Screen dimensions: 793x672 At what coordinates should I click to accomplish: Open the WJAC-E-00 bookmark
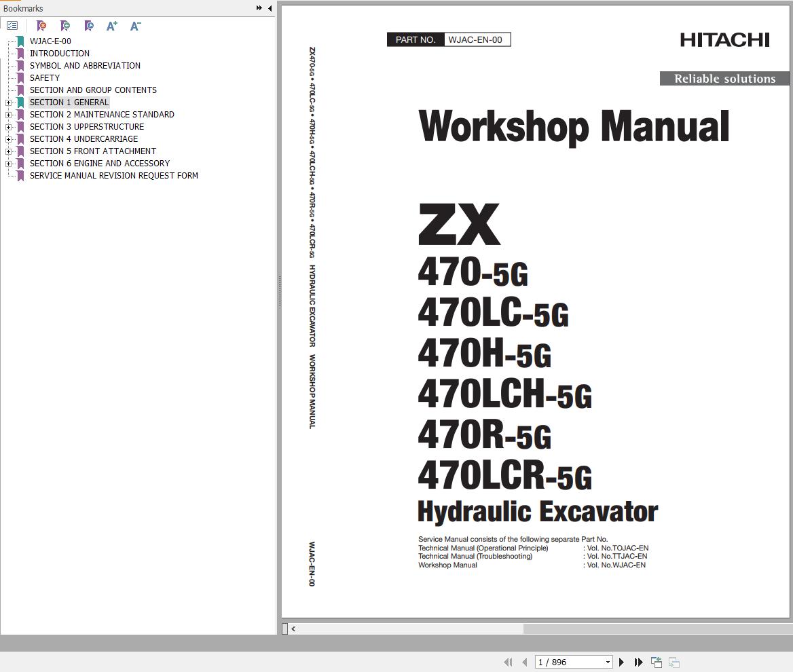[50, 41]
